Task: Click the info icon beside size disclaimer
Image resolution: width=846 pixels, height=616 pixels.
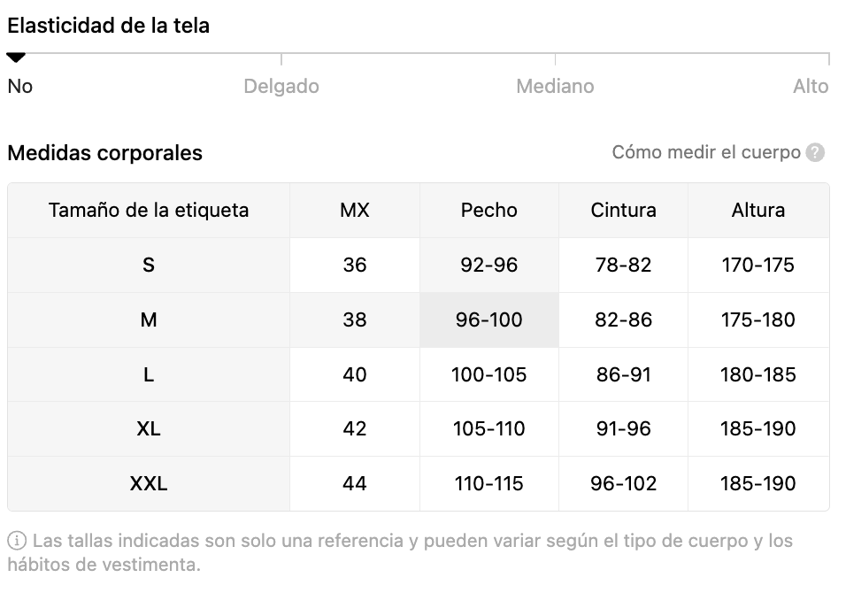Action: tap(17, 540)
